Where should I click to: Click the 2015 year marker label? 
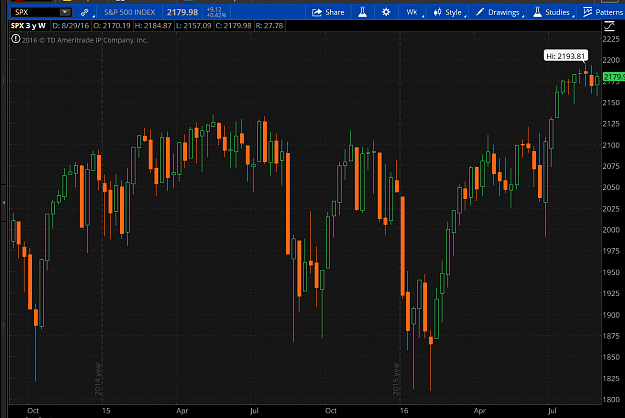396,379
